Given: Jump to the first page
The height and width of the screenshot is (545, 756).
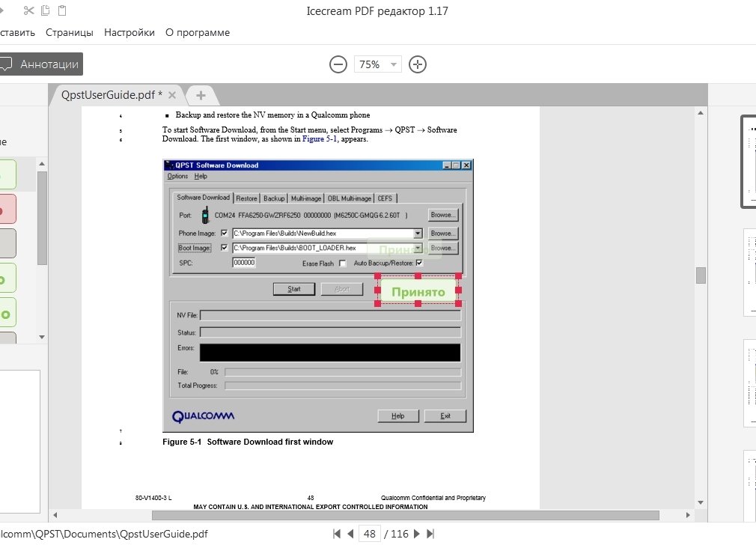Looking at the screenshot, I should click(x=337, y=534).
